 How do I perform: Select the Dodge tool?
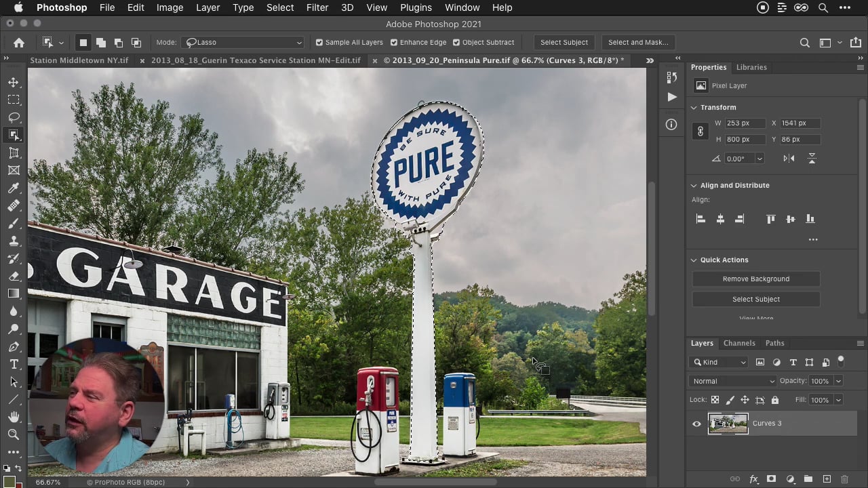point(14,329)
